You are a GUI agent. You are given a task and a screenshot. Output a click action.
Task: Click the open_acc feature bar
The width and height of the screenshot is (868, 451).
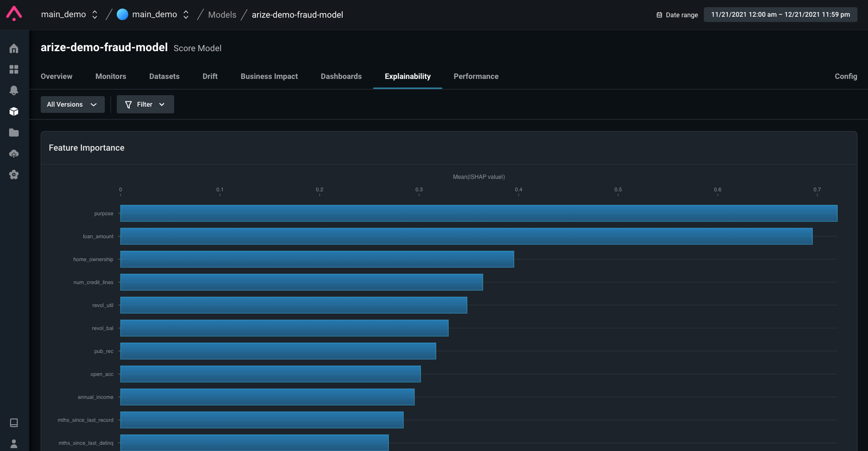270,374
